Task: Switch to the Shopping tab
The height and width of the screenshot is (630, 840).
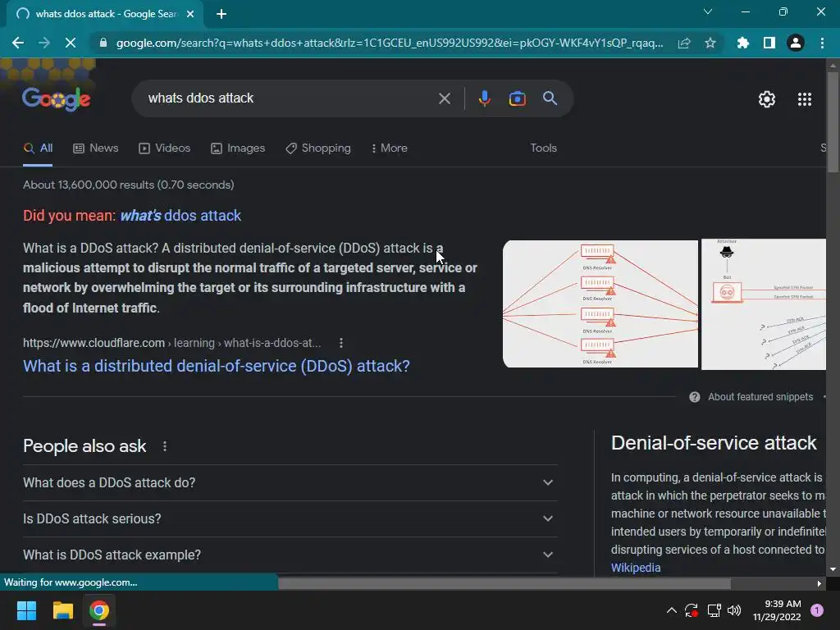Action: click(318, 148)
